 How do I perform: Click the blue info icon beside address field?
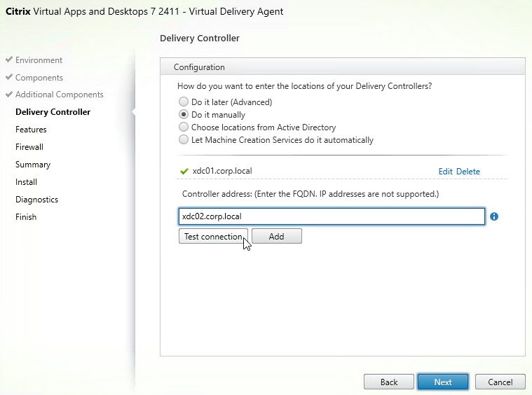pos(494,216)
